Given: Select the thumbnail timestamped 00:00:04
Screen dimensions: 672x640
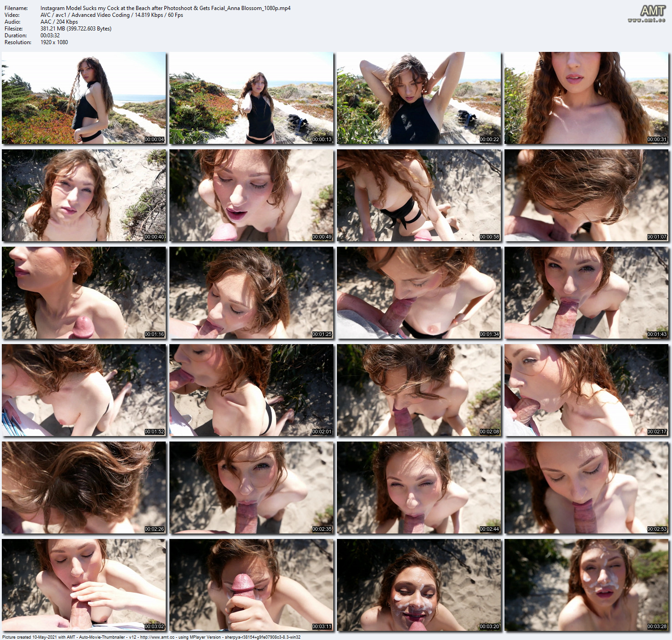Looking at the screenshot, I should click(84, 98).
